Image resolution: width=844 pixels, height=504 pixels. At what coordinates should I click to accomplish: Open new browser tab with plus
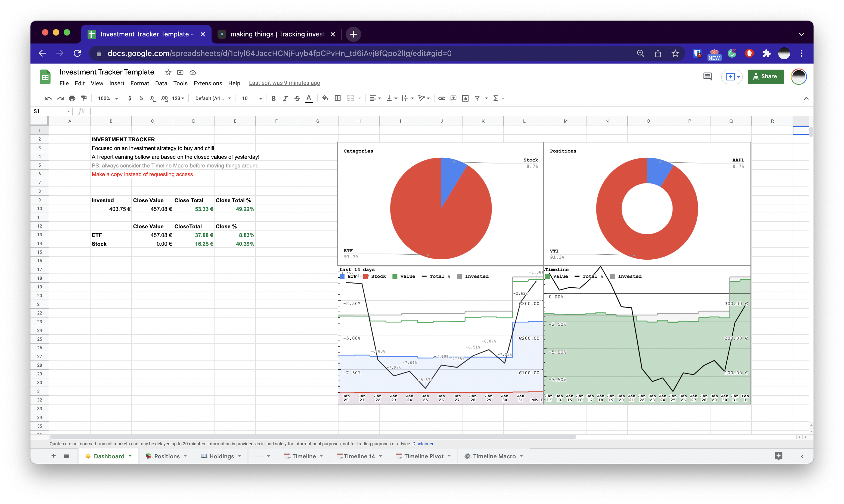(353, 34)
